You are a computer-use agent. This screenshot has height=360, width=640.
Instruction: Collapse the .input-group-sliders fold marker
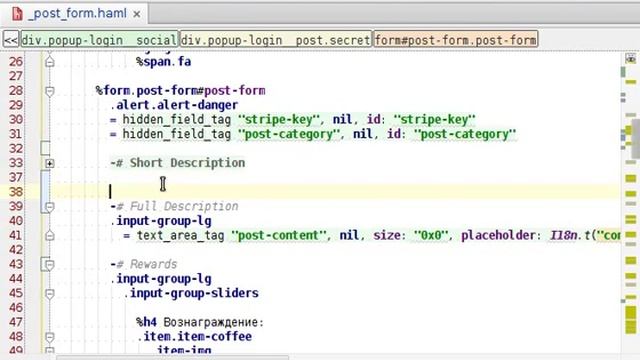[x=49, y=294]
